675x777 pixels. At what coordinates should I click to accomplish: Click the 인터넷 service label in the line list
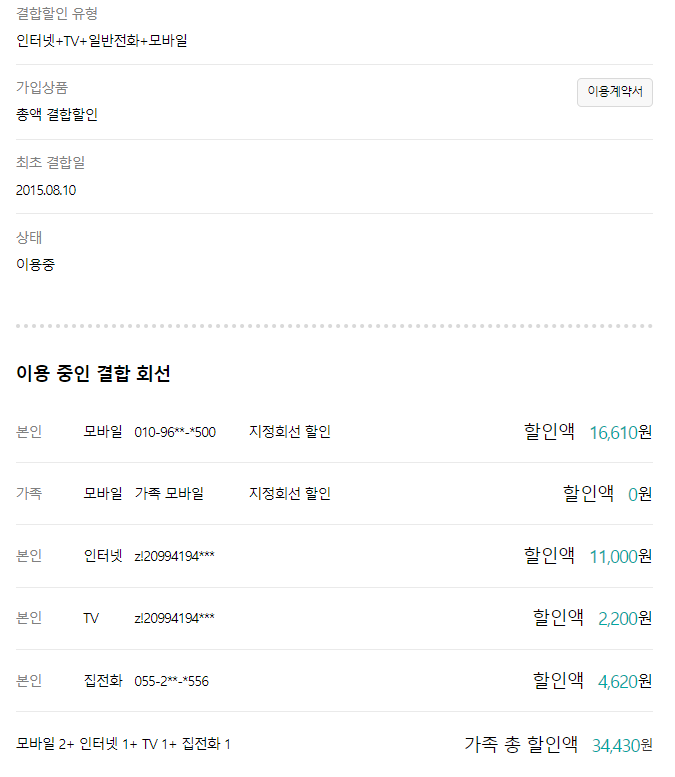pos(103,556)
